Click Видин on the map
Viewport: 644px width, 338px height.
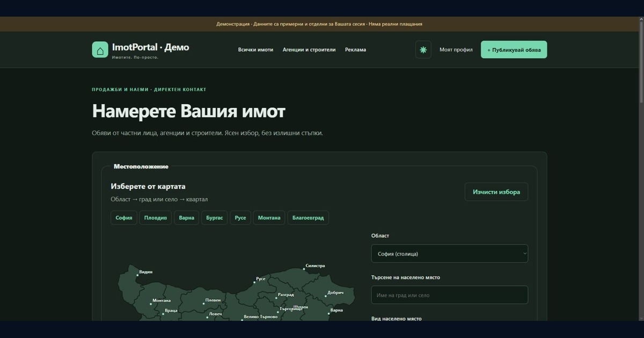click(x=145, y=272)
